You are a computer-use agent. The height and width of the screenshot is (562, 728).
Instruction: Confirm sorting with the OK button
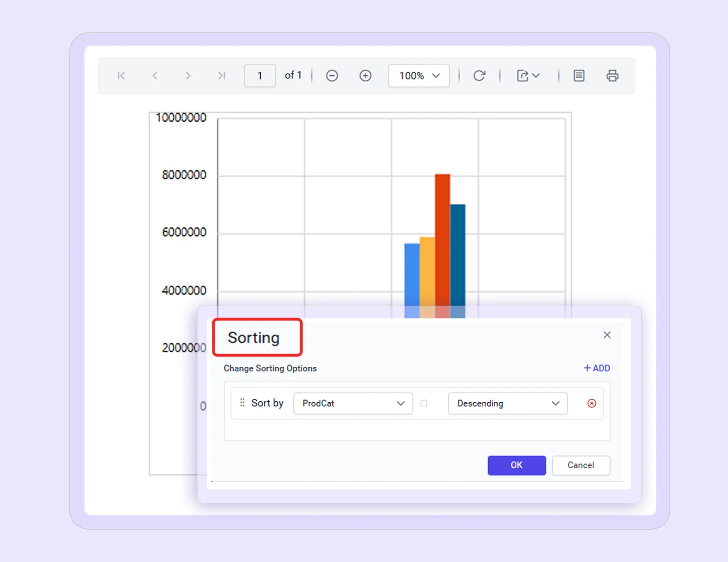(517, 465)
